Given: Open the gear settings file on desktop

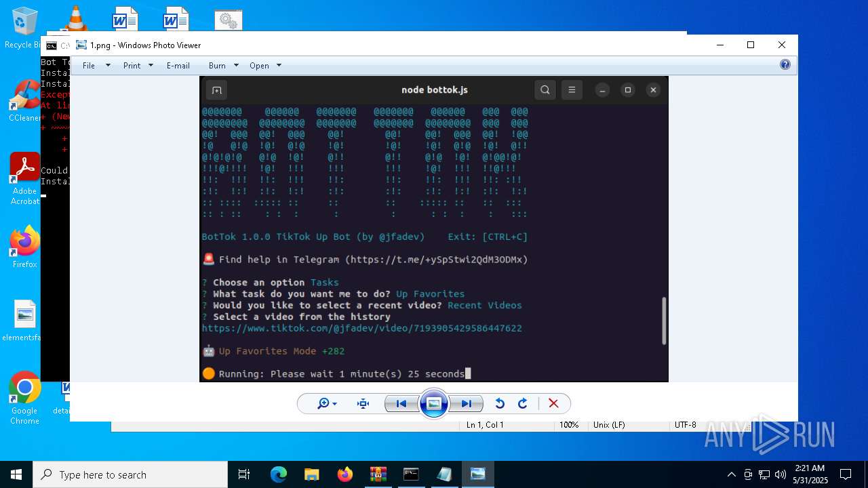Looking at the screenshot, I should click(229, 20).
